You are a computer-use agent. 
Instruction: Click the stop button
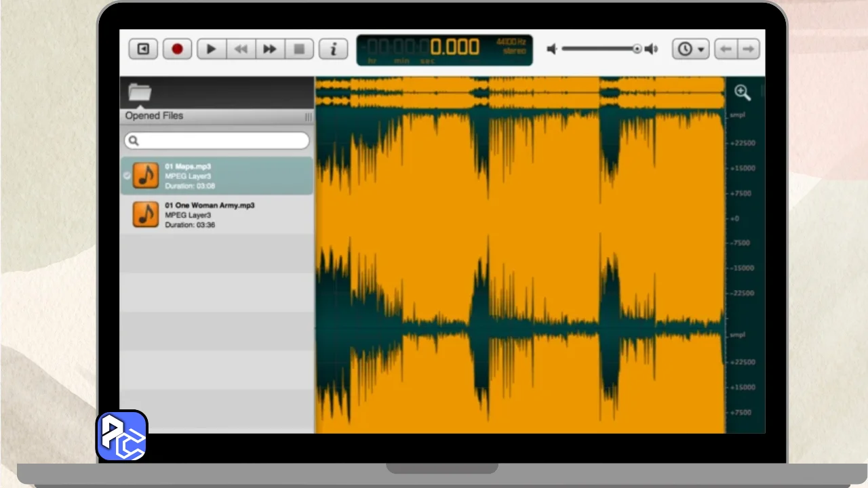[x=299, y=49]
